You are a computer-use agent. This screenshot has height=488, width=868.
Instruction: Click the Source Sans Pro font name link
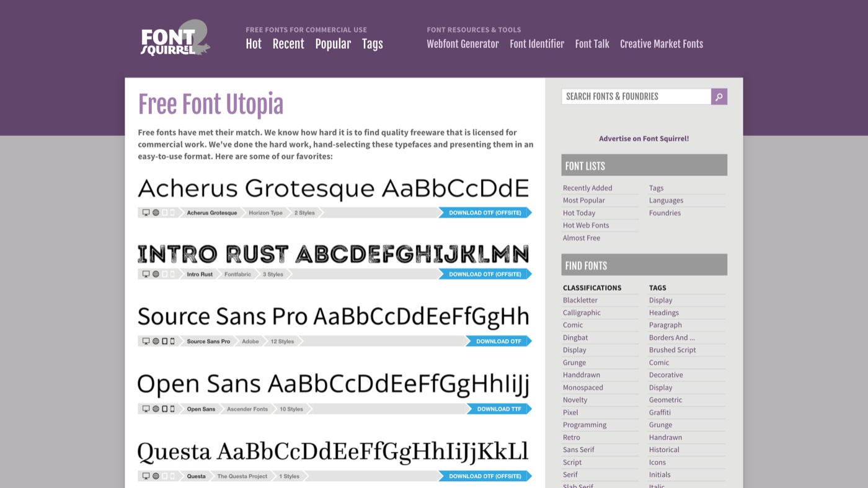point(208,341)
